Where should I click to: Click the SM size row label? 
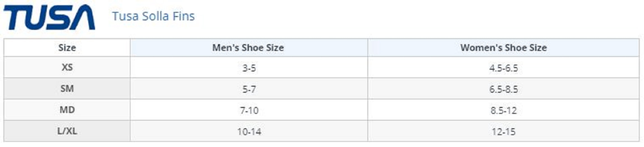[x=67, y=89]
